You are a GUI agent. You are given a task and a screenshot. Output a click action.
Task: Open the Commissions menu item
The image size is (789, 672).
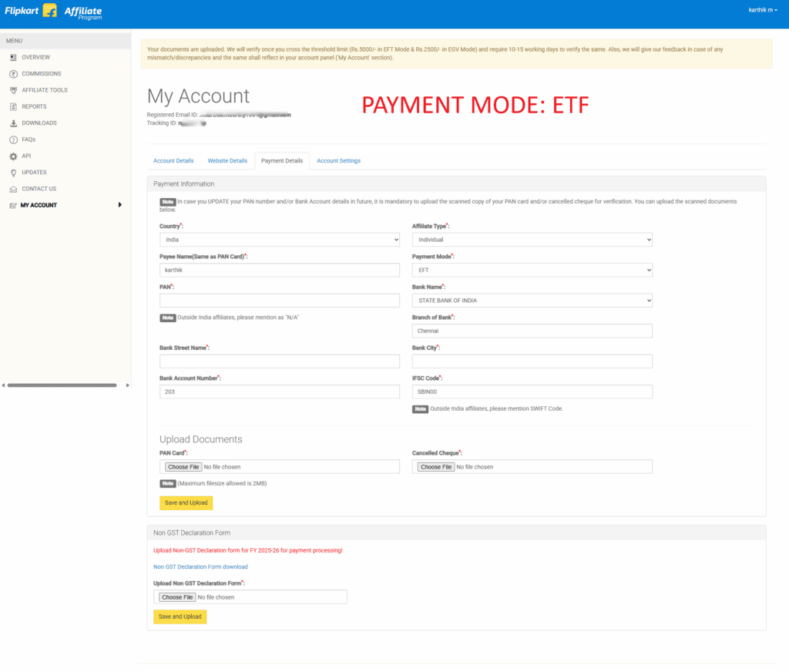click(x=42, y=74)
